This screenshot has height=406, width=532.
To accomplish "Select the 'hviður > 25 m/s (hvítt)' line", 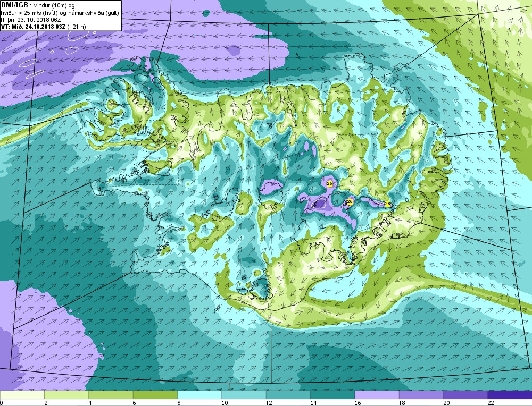I will (28, 13).
